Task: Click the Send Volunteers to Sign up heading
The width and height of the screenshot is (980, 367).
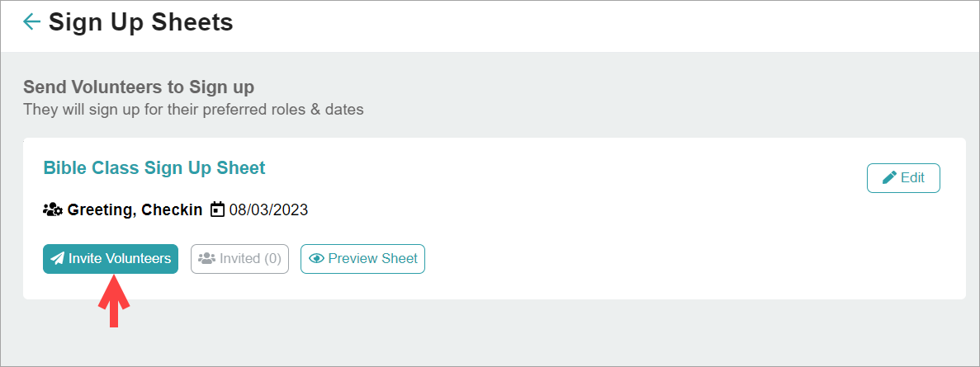Action: coord(139,87)
